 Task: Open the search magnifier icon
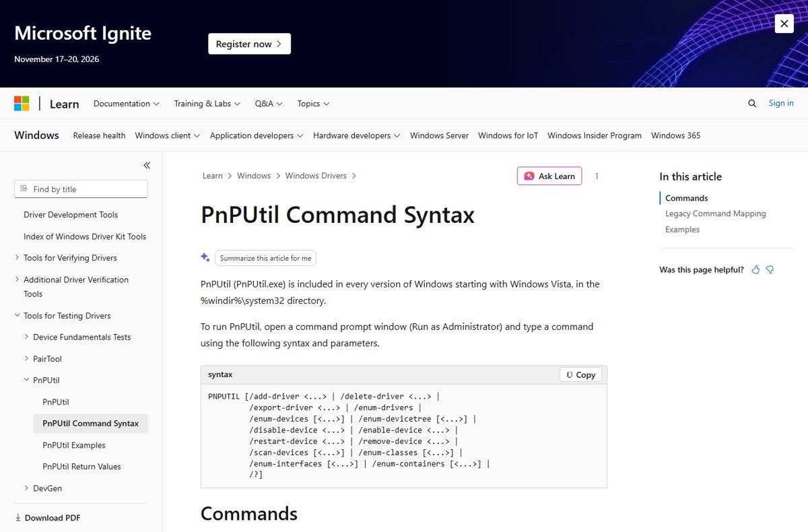coord(752,104)
